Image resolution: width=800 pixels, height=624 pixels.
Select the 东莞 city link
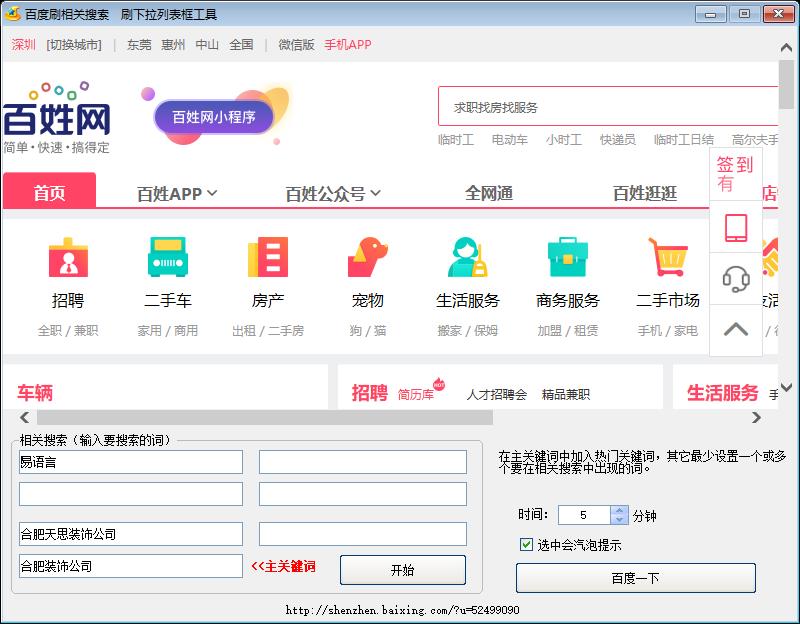[139, 45]
